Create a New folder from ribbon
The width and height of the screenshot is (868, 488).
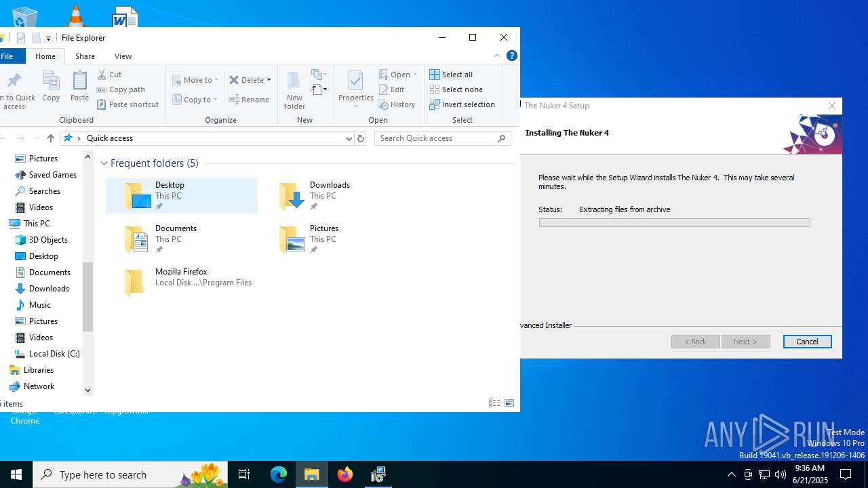pyautogui.click(x=294, y=90)
